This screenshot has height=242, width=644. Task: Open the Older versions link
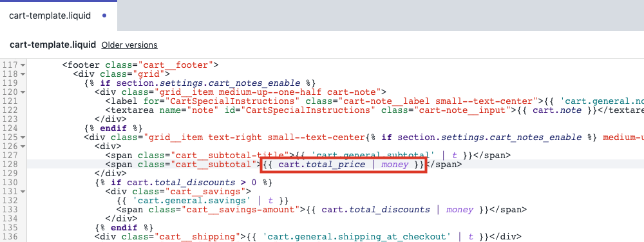click(129, 45)
